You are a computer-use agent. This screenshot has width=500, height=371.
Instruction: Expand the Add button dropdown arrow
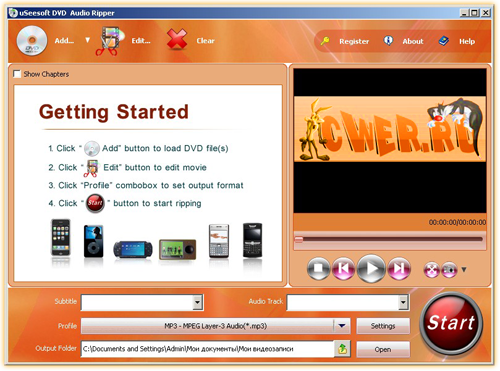[x=87, y=40]
